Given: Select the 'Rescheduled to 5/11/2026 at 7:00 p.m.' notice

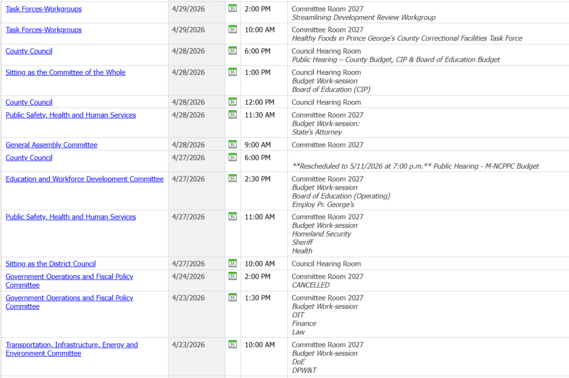Looking at the screenshot, I should (361, 166).
